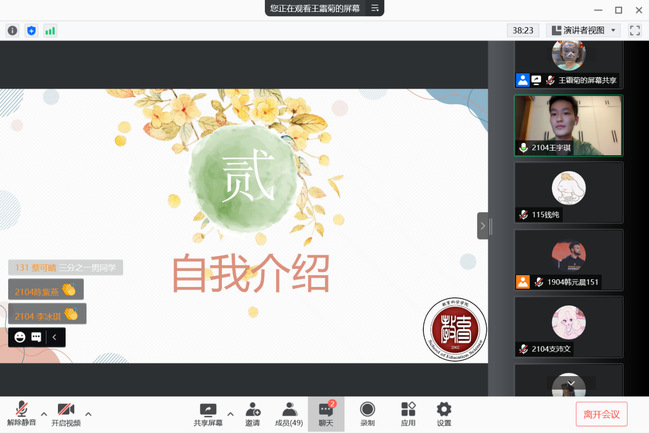
Task: Click the 共享屏幕 share screen icon
Action: coord(208,410)
